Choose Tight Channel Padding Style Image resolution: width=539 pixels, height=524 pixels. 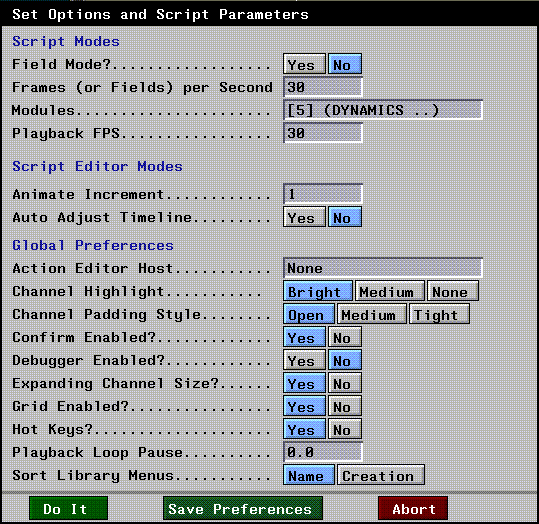[439, 314]
